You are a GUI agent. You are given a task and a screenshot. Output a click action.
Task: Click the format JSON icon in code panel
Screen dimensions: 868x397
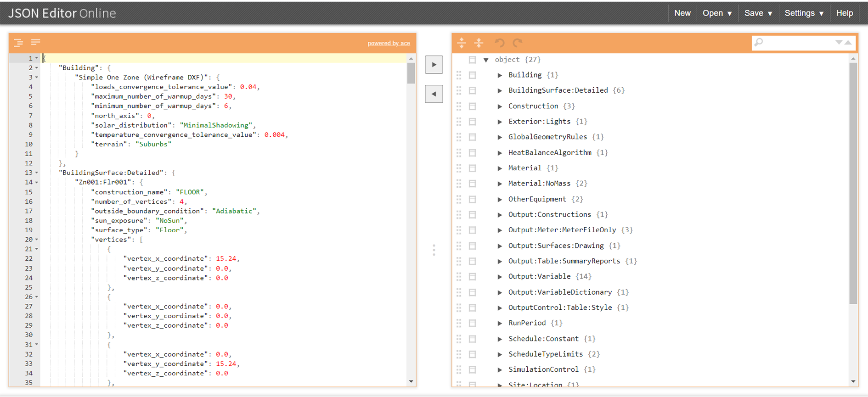pyautogui.click(x=18, y=43)
